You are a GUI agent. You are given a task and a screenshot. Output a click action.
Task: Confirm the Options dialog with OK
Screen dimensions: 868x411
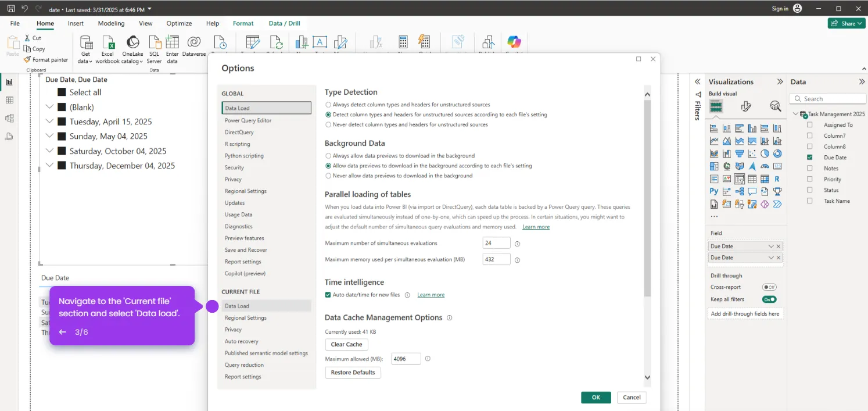coord(596,398)
